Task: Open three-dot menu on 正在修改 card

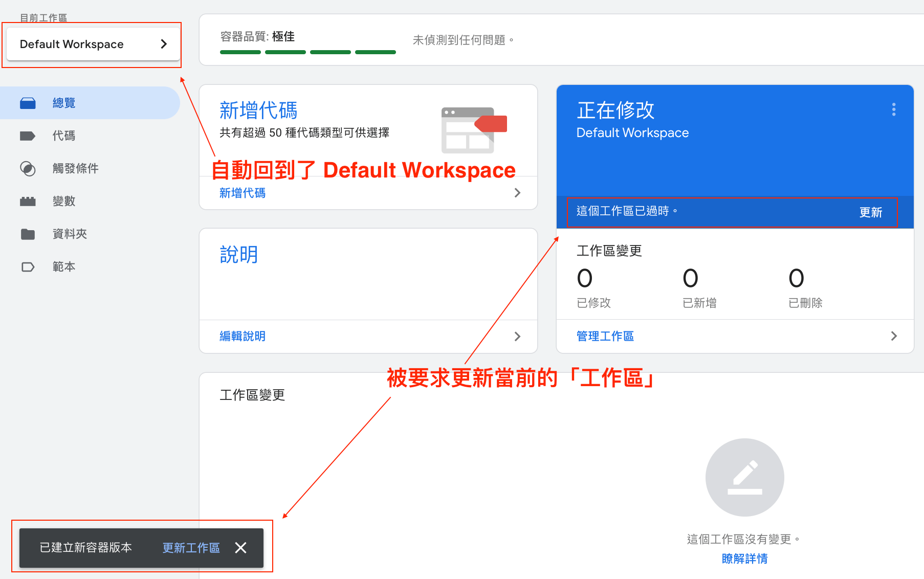Action: [894, 109]
